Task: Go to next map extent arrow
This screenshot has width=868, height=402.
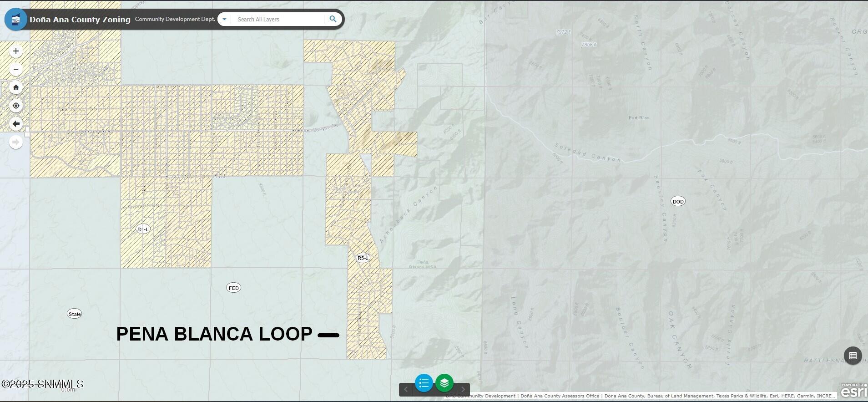Action: coord(16,142)
